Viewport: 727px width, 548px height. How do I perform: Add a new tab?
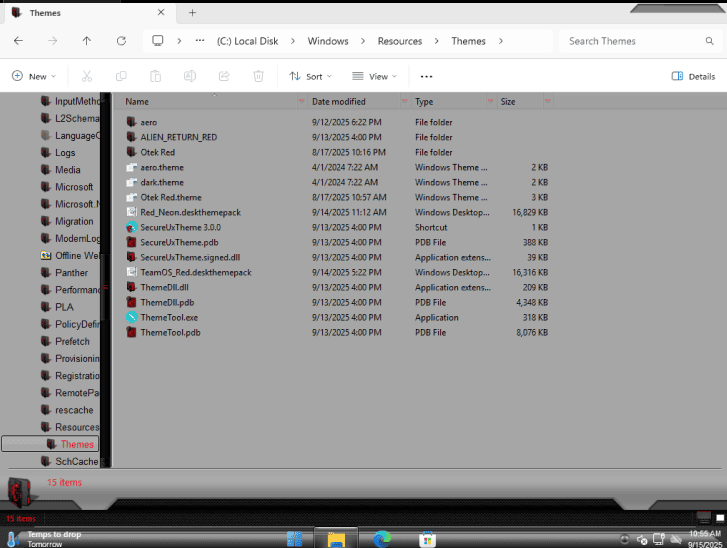pyautogui.click(x=192, y=13)
